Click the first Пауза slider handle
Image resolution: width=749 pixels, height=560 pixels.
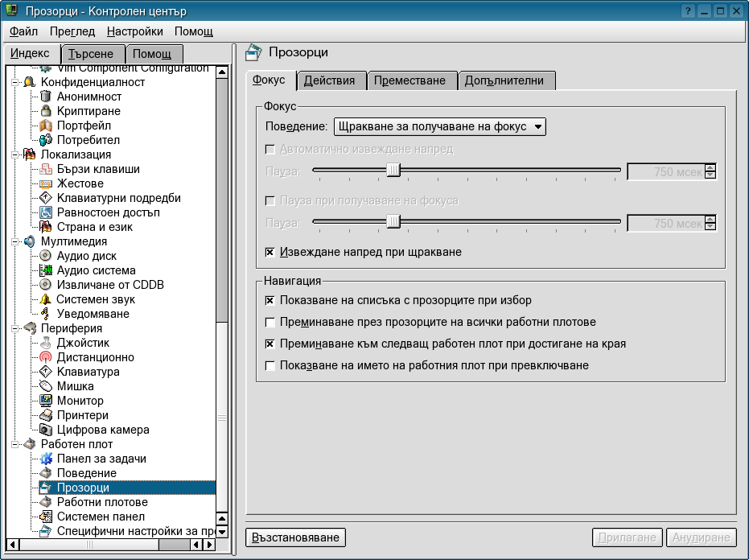click(x=393, y=170)
